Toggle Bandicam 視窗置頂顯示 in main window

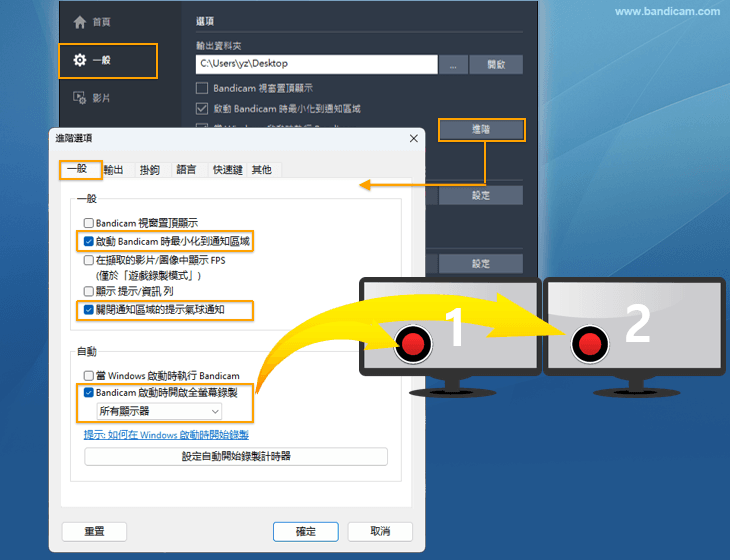(x=202, y=88)
